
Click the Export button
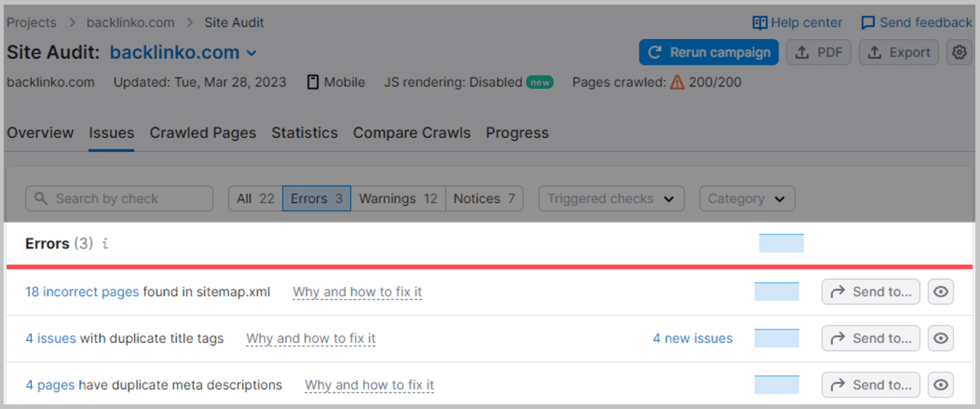pyautogui.click(x=899, y=53)
